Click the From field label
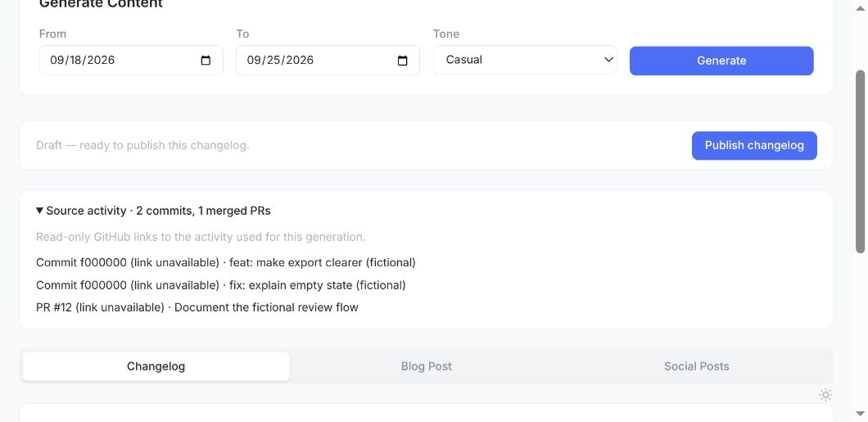868x422 pixels. click(x=52, y=34)
